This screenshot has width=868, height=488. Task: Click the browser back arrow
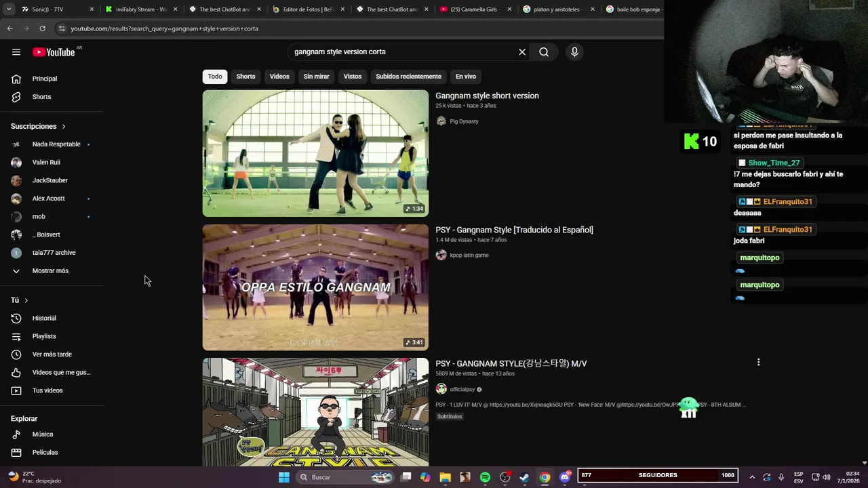click(9, 28)
